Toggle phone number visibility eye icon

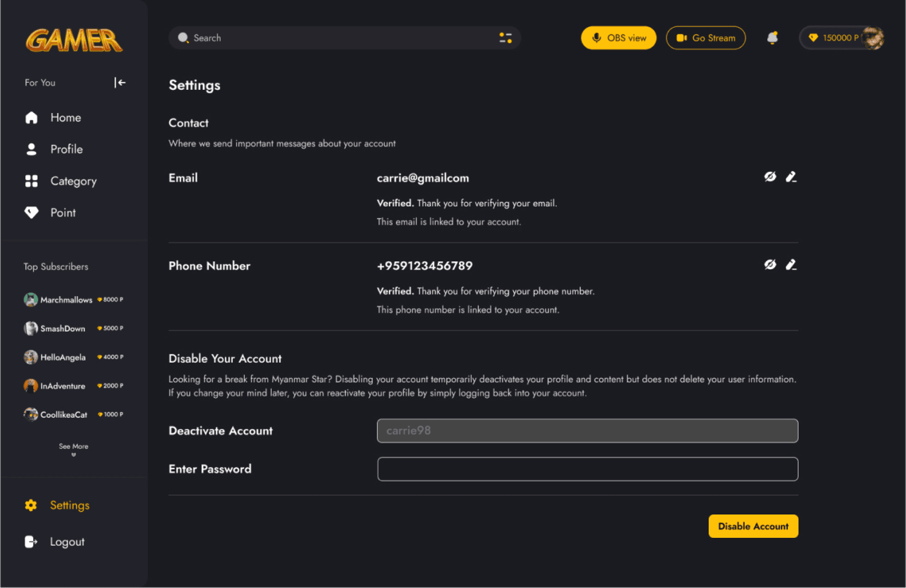point(770,265)
